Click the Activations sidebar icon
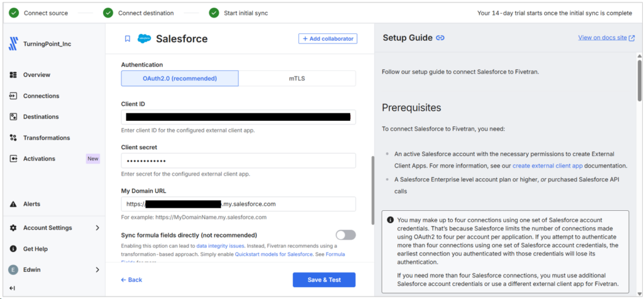The width and height of the screenshot is (644, 299). click(x=13, y=159)
